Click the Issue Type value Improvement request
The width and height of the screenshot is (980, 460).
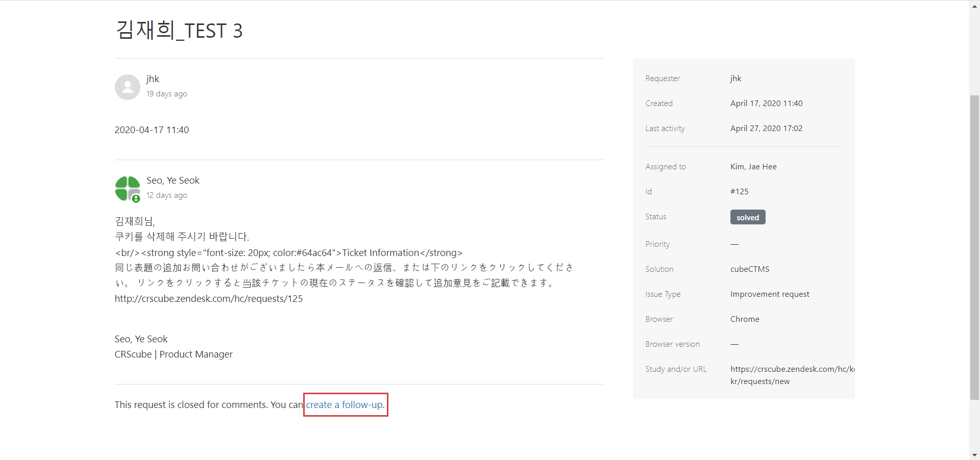pyautogui.click(x=769, y=294)
